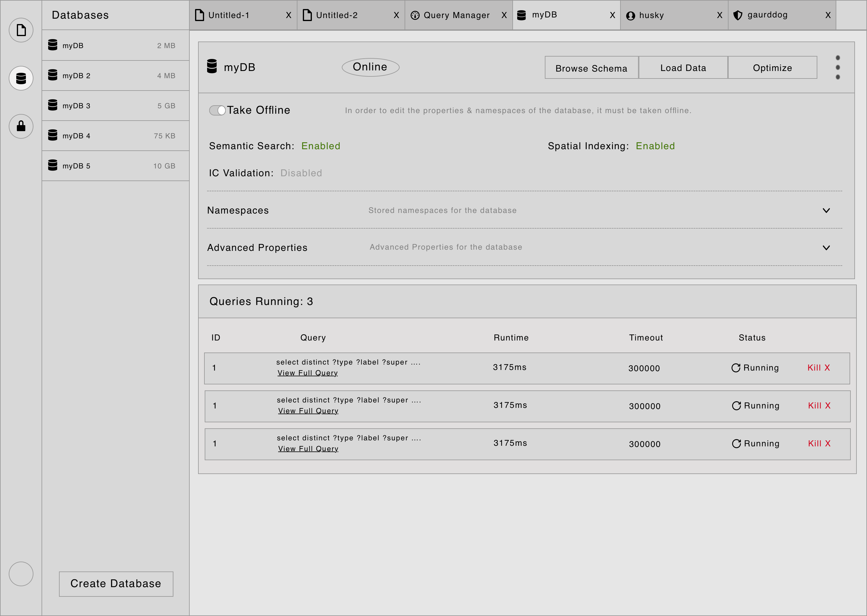
Task: Open the Query Manager tab
Action: pos(455,15)
